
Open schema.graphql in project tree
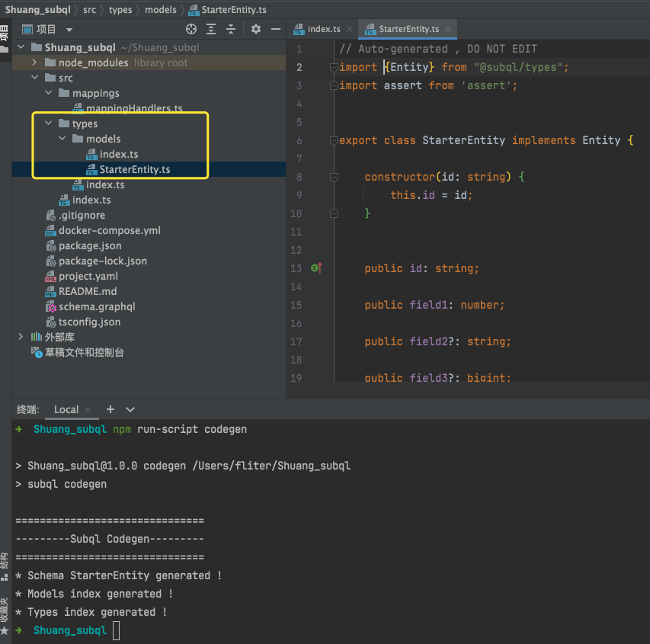point(96,306)
